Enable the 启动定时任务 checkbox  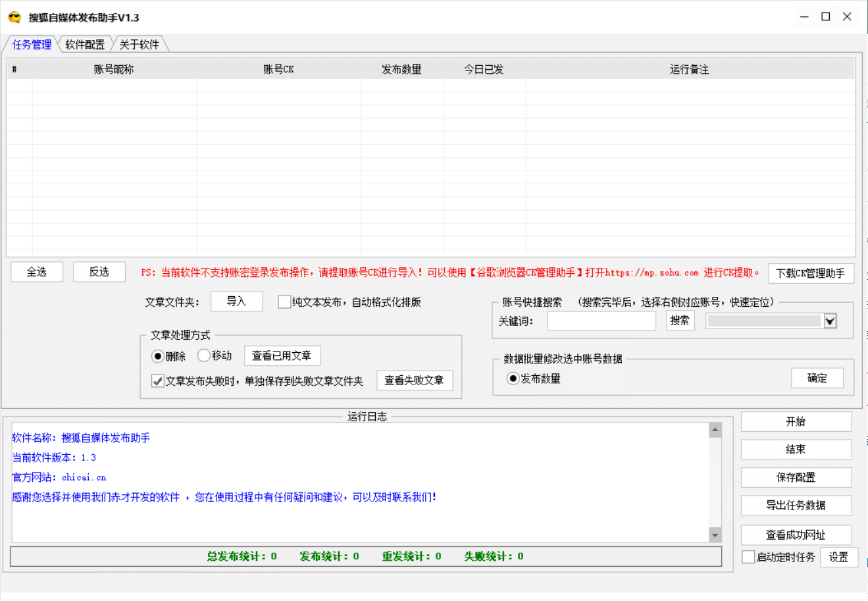coord(748,557)
